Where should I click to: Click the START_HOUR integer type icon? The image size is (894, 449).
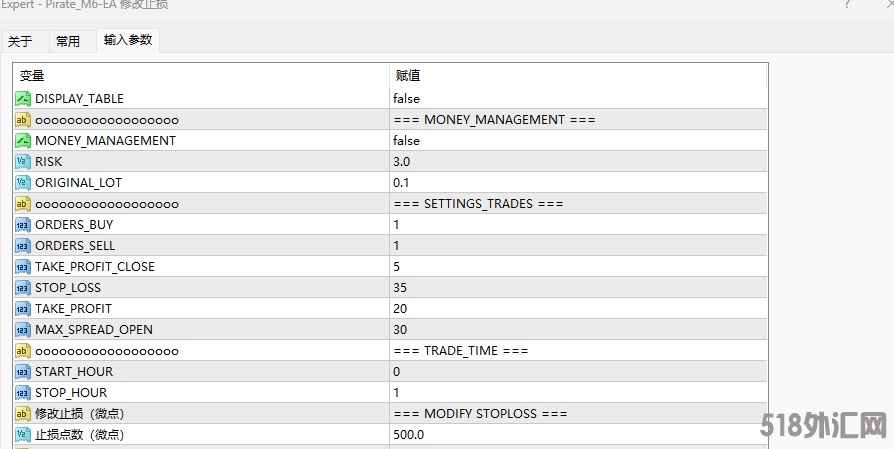[x=23, y=371]
